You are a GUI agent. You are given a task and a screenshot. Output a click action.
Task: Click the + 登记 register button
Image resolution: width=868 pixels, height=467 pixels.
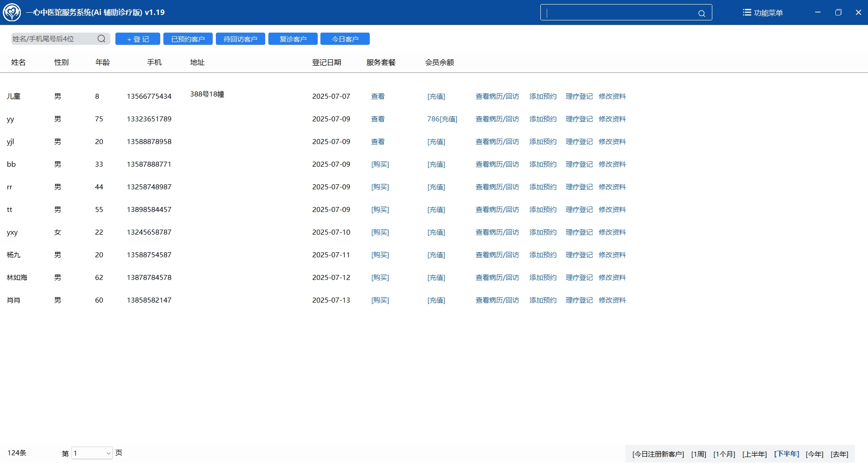[x=138, y=39]
